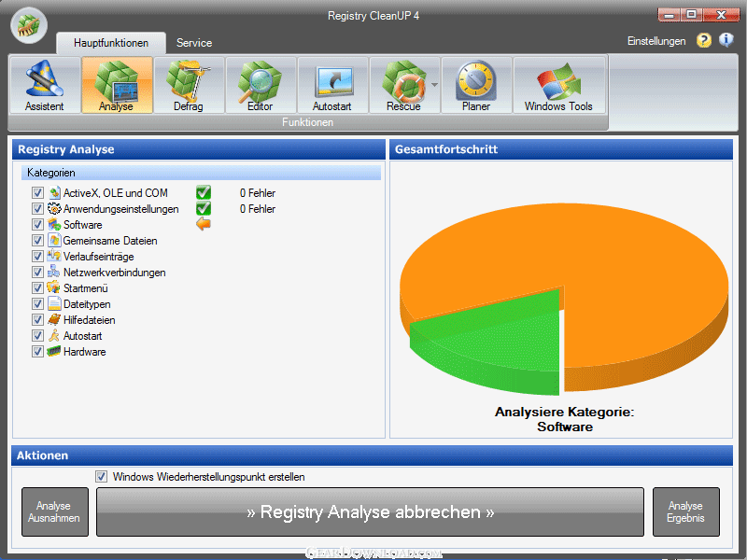Image resolution: width=747 pixels, height=560 pixels.
Task: Switch to the Hauptfunktionen tab
Action: 111,43
